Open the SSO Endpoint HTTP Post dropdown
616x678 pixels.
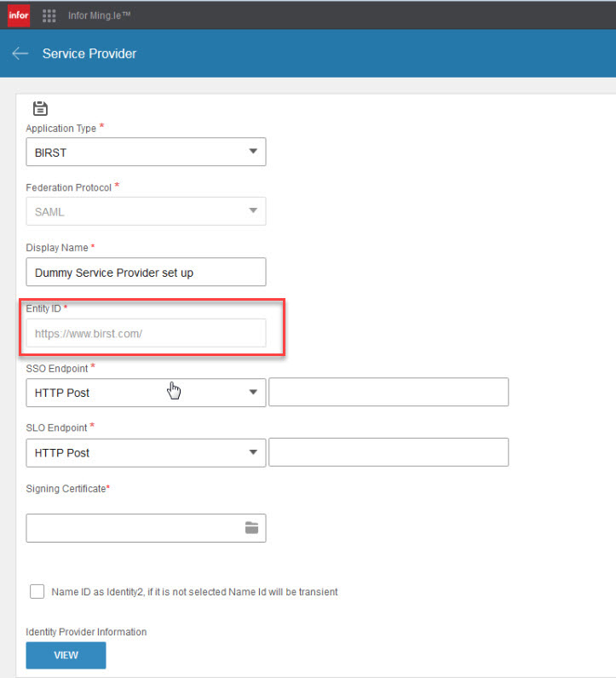tap(146, 393)
